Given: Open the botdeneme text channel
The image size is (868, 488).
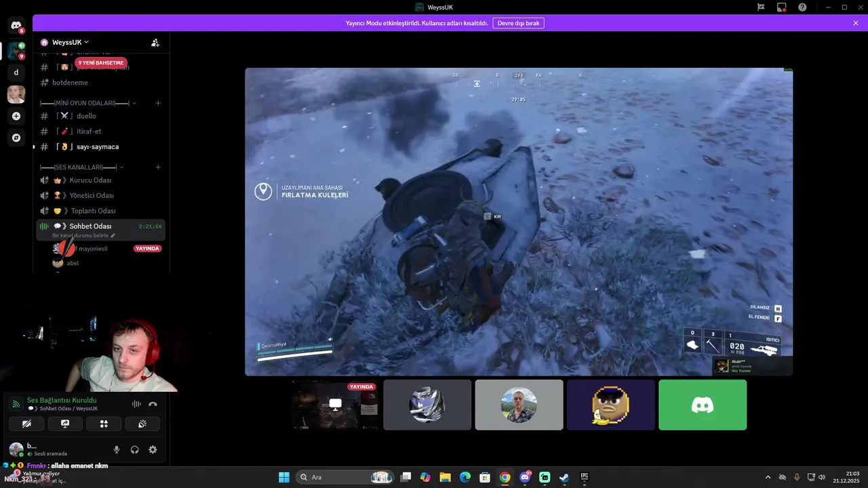Looking at the screenshot, I should coord(100,83).
